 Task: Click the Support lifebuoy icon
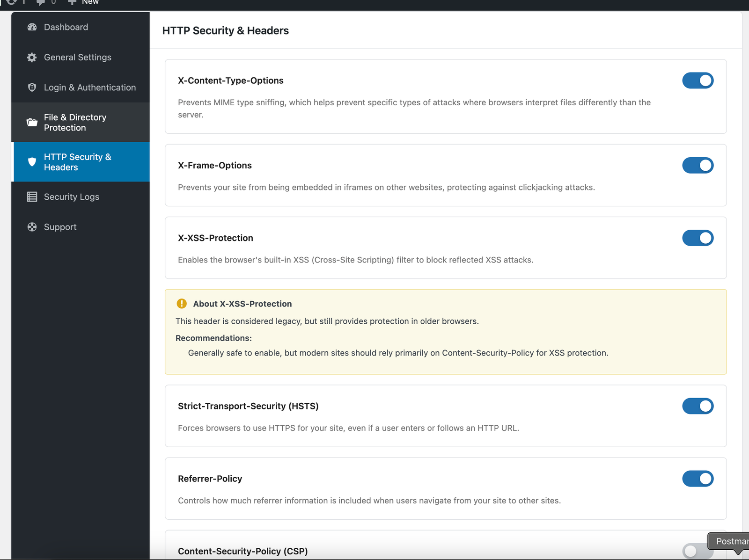[x=32, y=227]
